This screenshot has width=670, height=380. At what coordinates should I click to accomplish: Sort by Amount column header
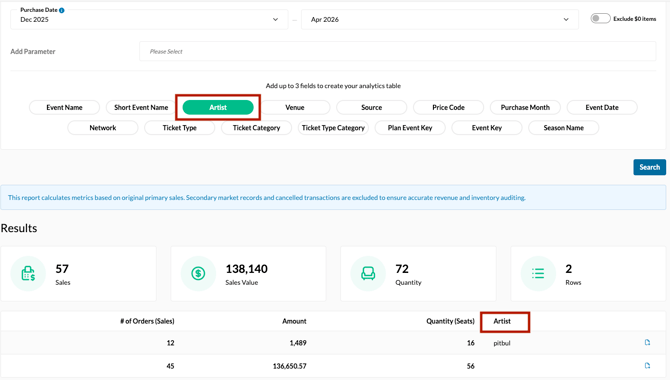click(x=294, y=321)
